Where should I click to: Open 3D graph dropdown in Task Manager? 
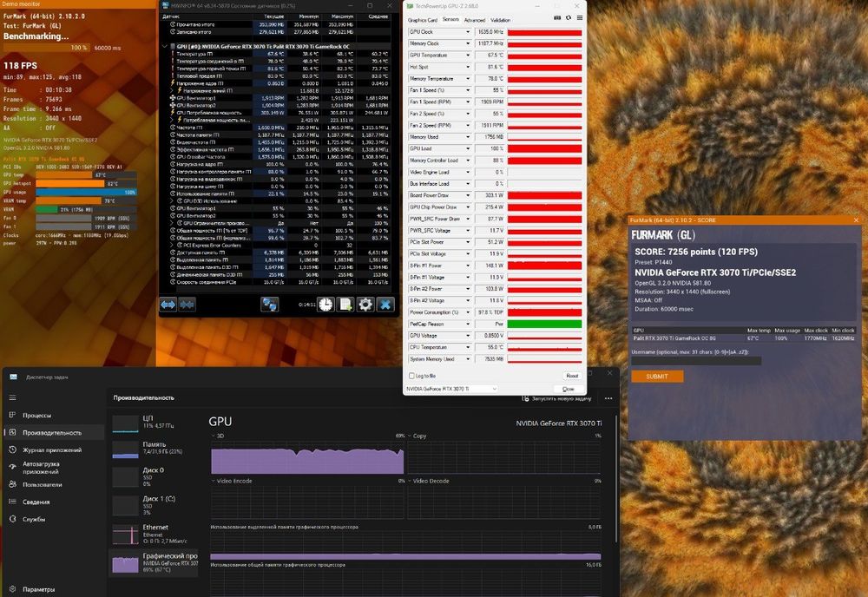214,436
